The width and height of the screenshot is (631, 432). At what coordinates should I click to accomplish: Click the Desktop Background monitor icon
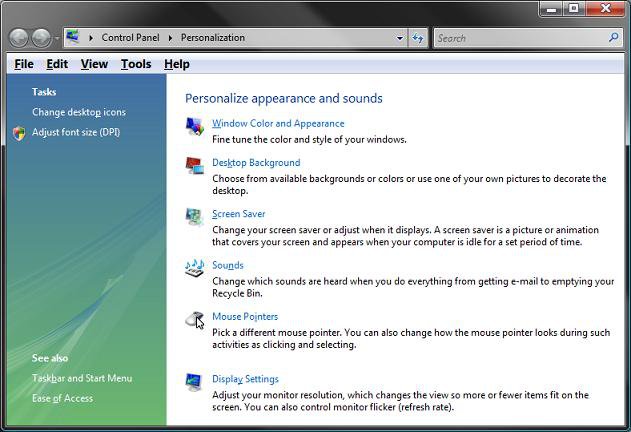(195, 165)
